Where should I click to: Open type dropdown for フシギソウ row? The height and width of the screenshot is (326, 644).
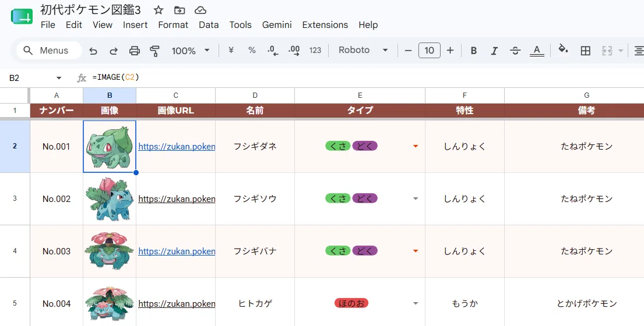tap(415, 199)
